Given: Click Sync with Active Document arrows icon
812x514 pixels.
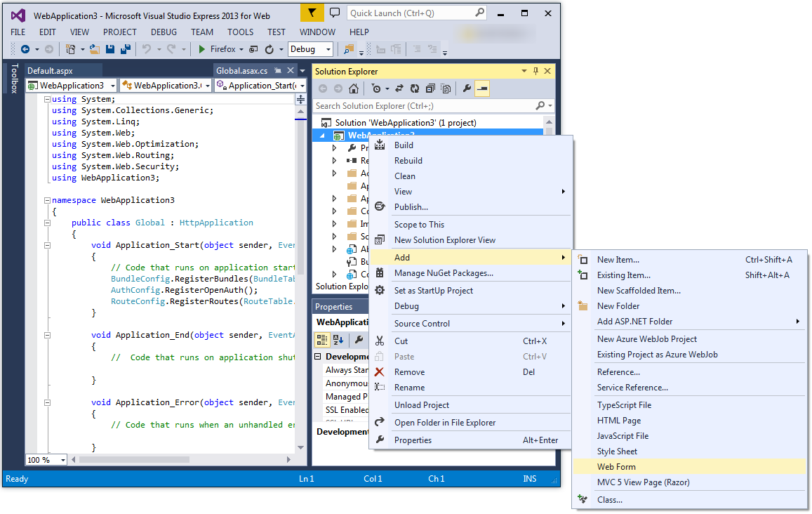Looking at the screenshot, I should tap(399, 88).
